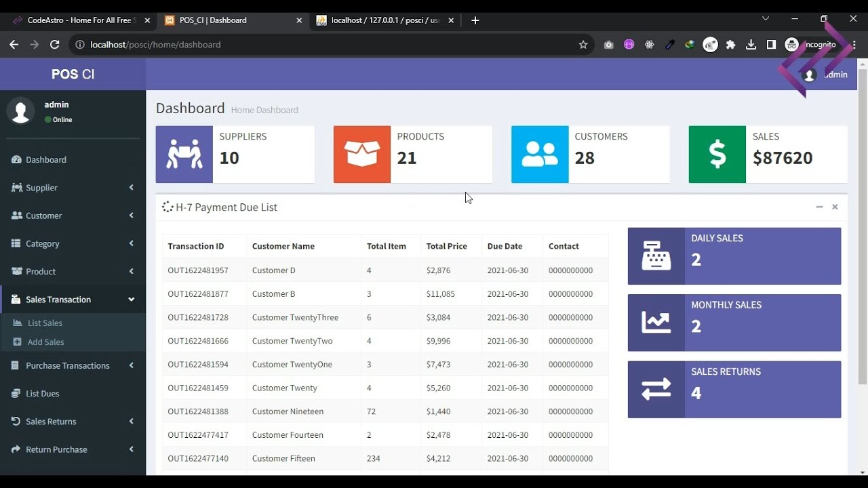Image resolution: width=868 pixels, height=488 pixels.
Task: Click the POS CI logo header
Action: (x=73, y=75)
